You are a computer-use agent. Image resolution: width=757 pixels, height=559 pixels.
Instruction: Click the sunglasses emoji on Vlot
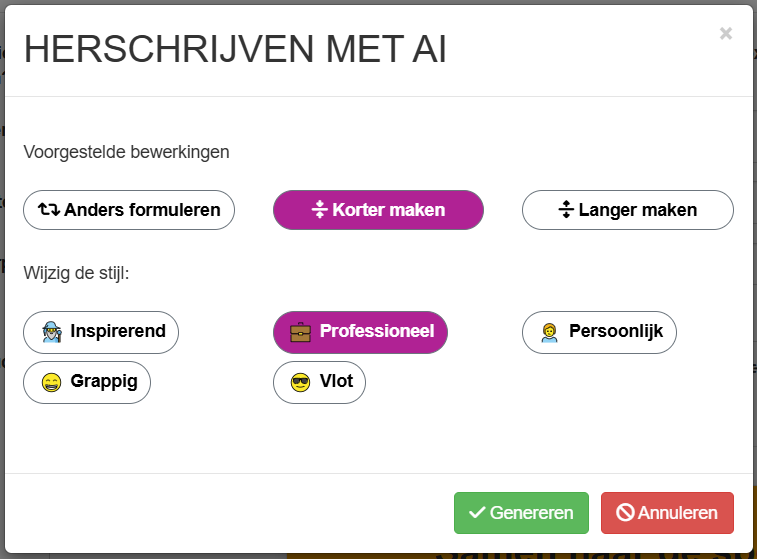(300, 382)
